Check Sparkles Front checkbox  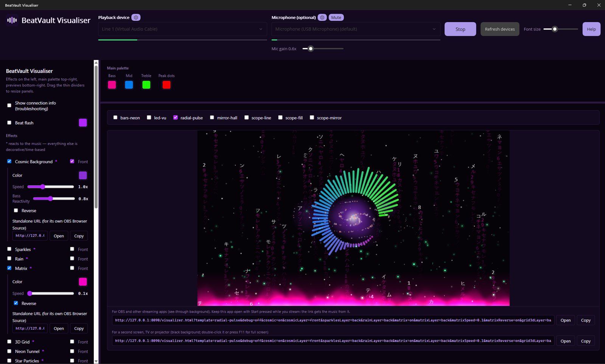[72, 249]
